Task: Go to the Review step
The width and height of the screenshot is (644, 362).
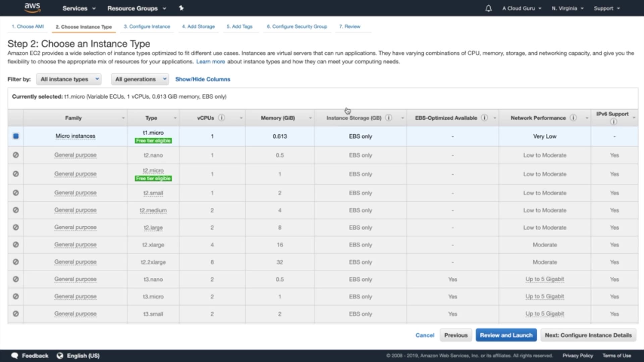Action: (350, 27)
